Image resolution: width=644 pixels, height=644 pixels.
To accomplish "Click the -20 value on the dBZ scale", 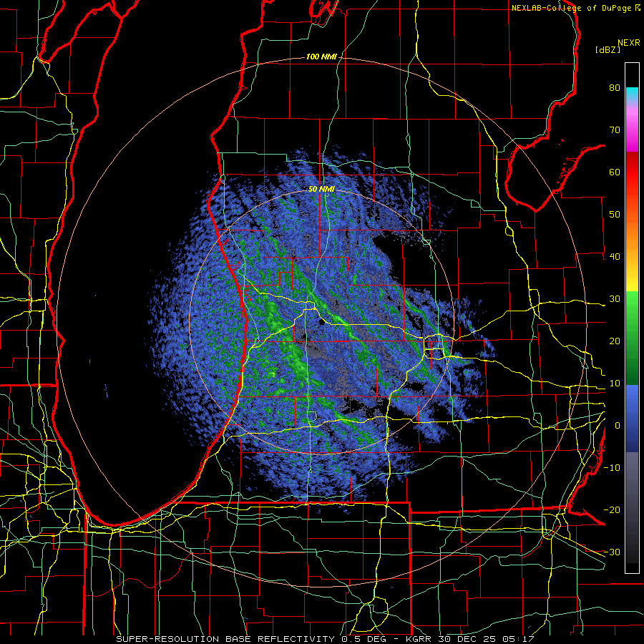I will [x=612, y=509].
